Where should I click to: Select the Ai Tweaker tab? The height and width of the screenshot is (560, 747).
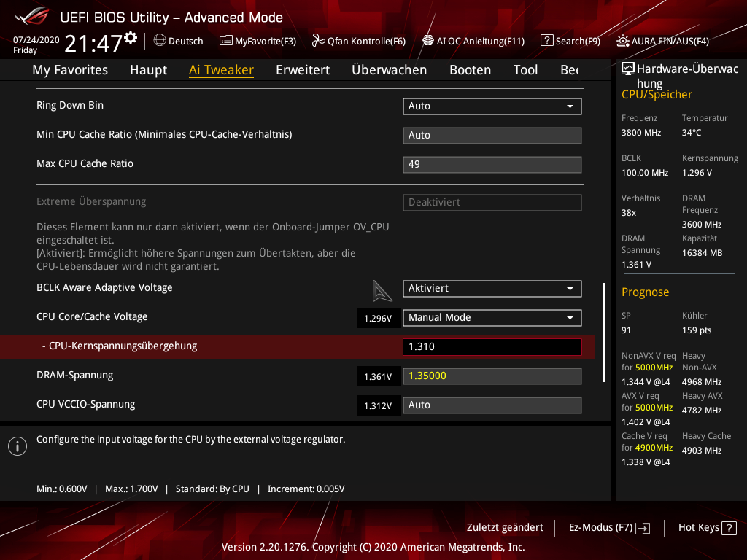click(x=221, y=70)
